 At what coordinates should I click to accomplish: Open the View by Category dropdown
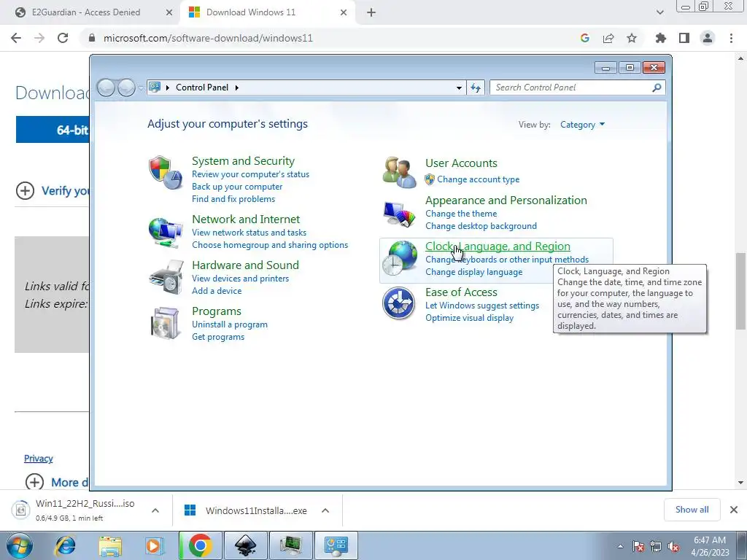(582, 125)
